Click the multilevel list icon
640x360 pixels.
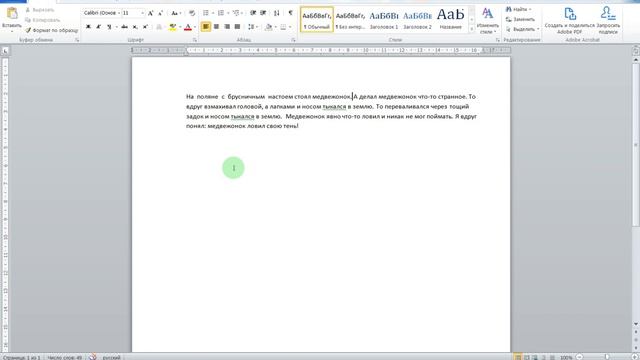236,13
